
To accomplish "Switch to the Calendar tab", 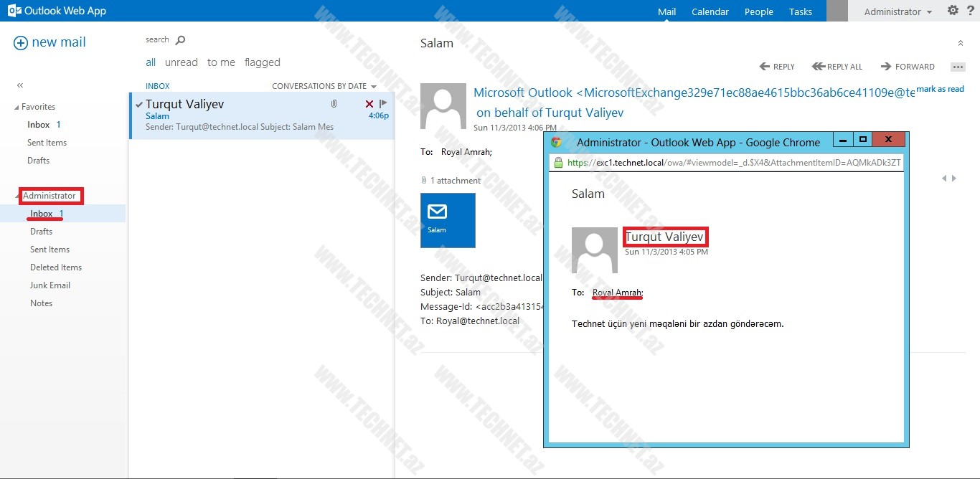I will click(x=710, y=11).
